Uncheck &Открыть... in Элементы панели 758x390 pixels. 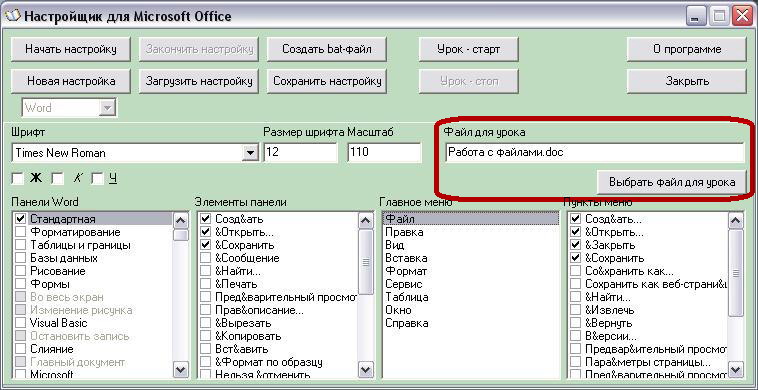[x=205, y=232]
